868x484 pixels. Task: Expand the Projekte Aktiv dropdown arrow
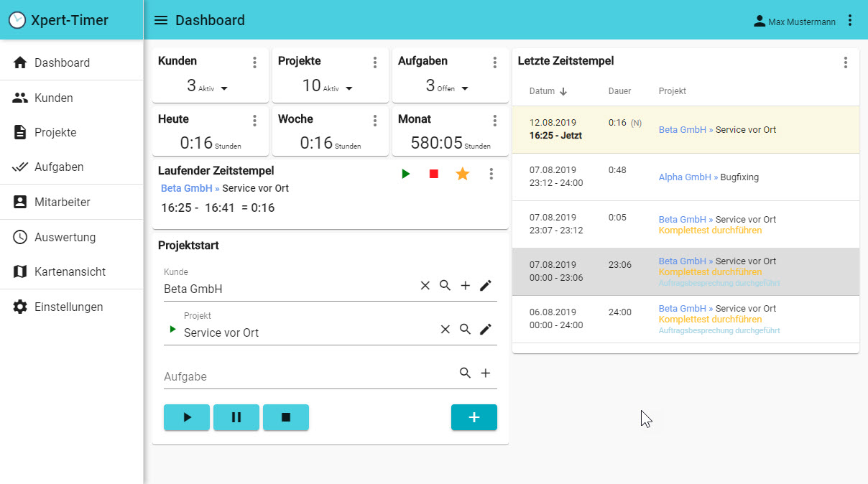[349, 88]
